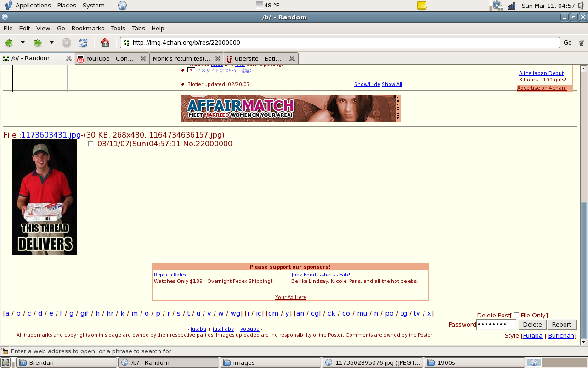Switch to the Monk's return test tab
The height and width of the screenshot is (368, 588).
pos(187,58)
